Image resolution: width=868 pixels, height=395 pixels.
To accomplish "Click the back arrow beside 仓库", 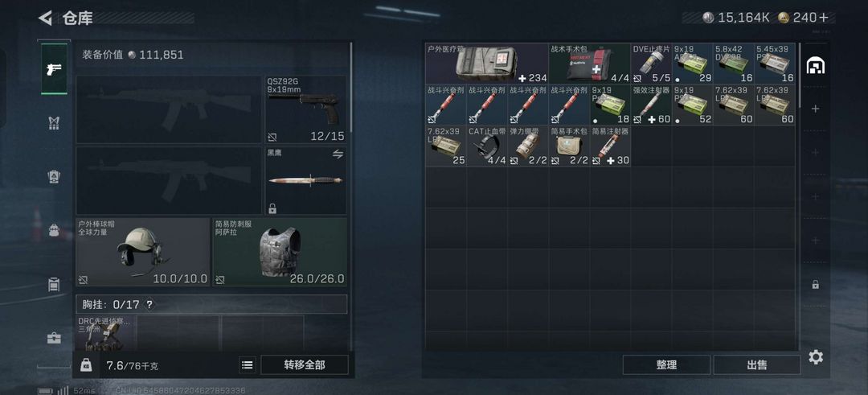I will pos(45,18).
